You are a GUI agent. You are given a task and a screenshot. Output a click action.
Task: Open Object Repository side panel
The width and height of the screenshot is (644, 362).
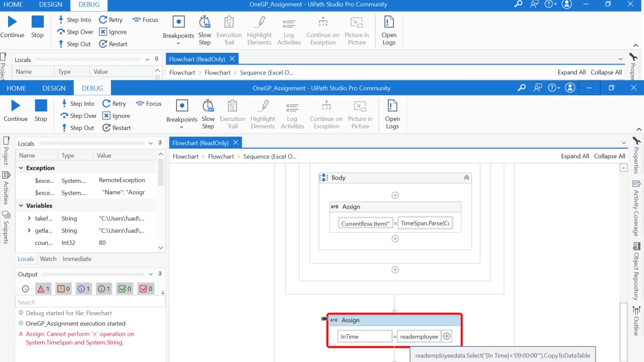click(636, 272)
